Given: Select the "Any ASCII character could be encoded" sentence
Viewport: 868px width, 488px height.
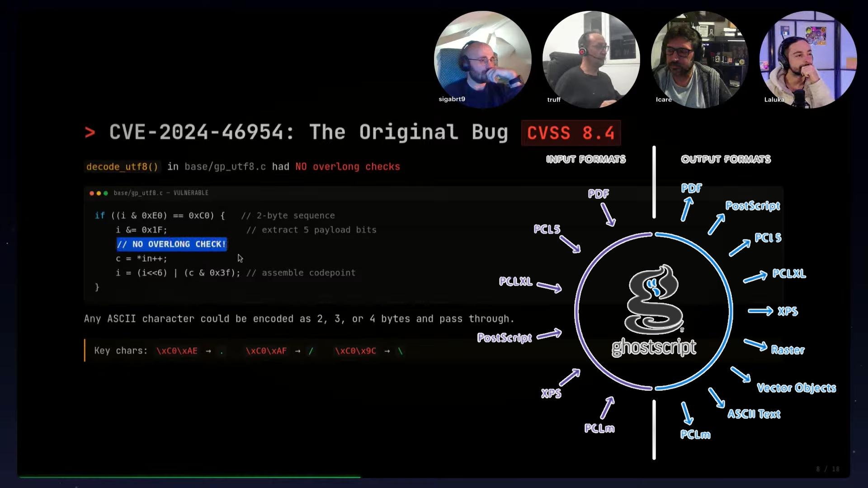Looking at the screenshot, I should (299, 319).
